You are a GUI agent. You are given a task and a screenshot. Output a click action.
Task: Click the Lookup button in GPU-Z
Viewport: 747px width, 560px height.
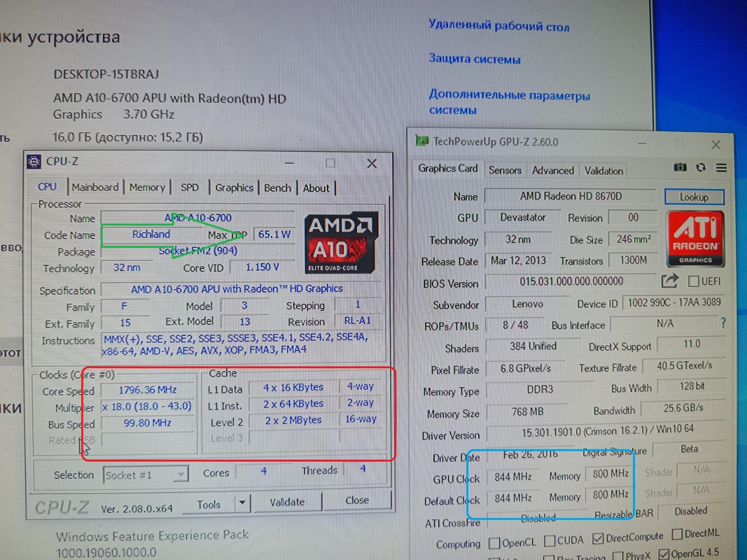point(694,197)
